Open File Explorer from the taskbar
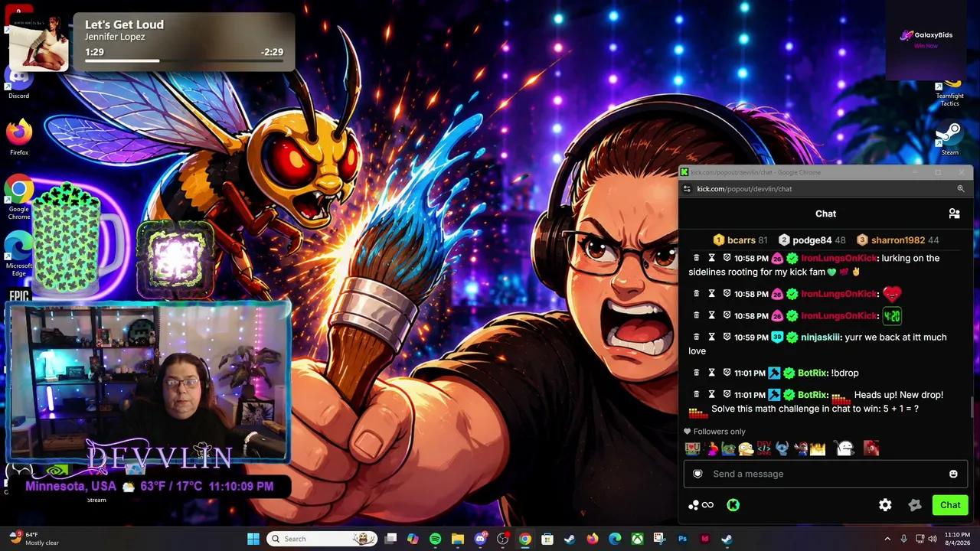The width and height of the screenshot is (980, 551). point(457,539)
